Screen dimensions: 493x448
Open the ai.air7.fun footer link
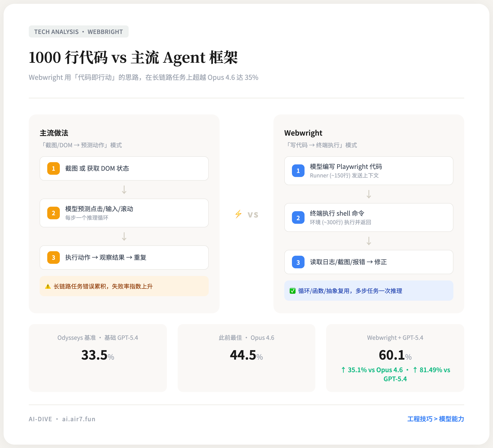pos(78,419)
